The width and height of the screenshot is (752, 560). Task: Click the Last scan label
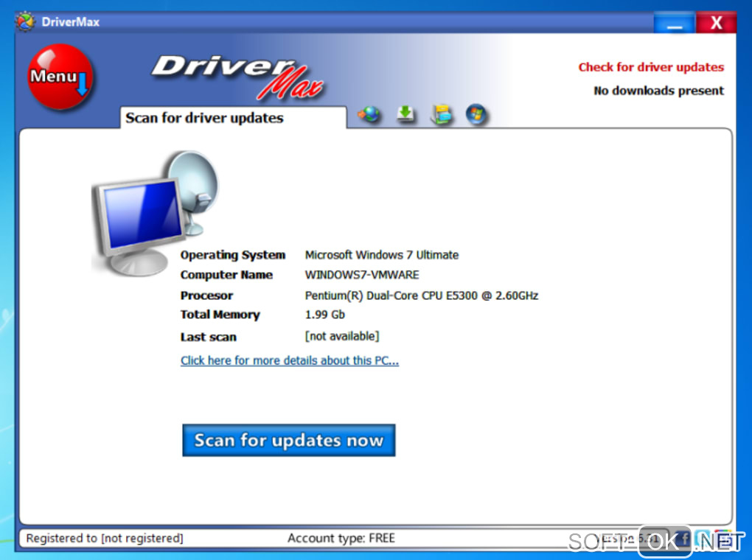pos(208,337)
